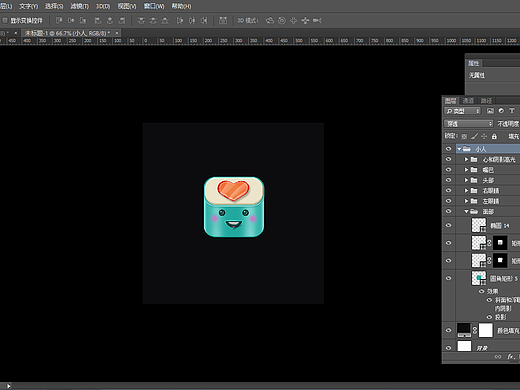Viewport: 520px width, 390px height.
Task: Click the distribute left edges icon
Action: coord(180,21)
